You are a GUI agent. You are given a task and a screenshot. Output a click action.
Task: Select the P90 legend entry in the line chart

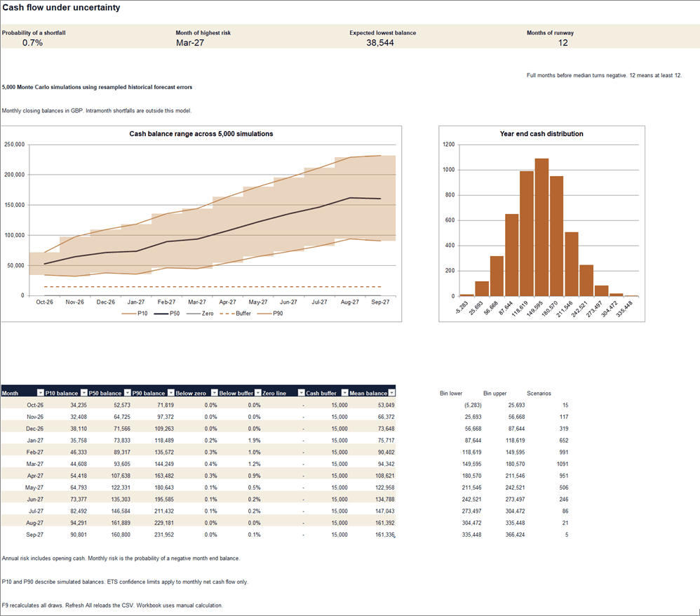[x=270, y=314]
